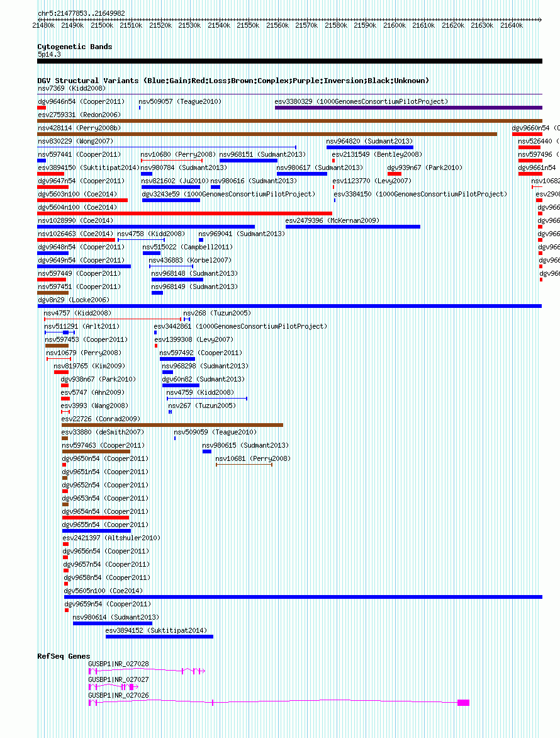Screen dimensions: 560x738
Task: Click nsv1028990 (Coe2014) label
Action: click(x=76, y=220)
